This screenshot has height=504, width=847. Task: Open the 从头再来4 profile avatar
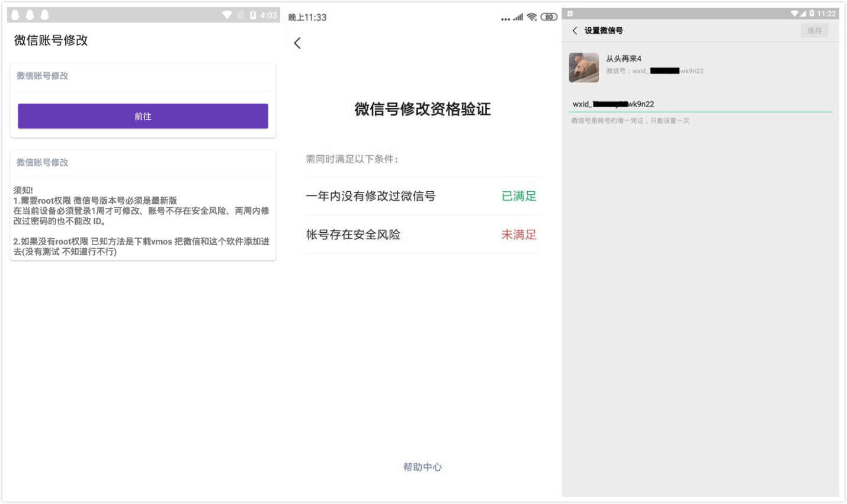pyautogui.click(x=584, y=67)
